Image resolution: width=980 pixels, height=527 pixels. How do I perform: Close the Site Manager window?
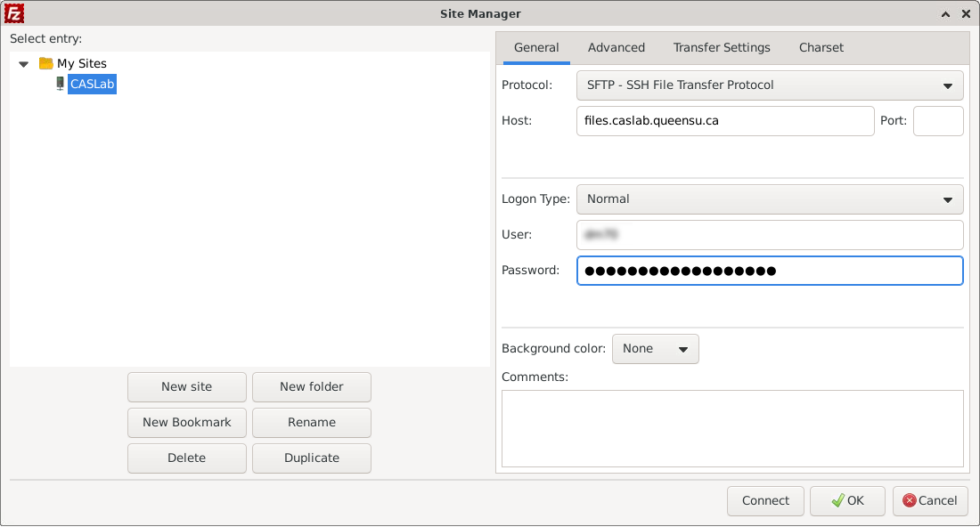(966, 13)
